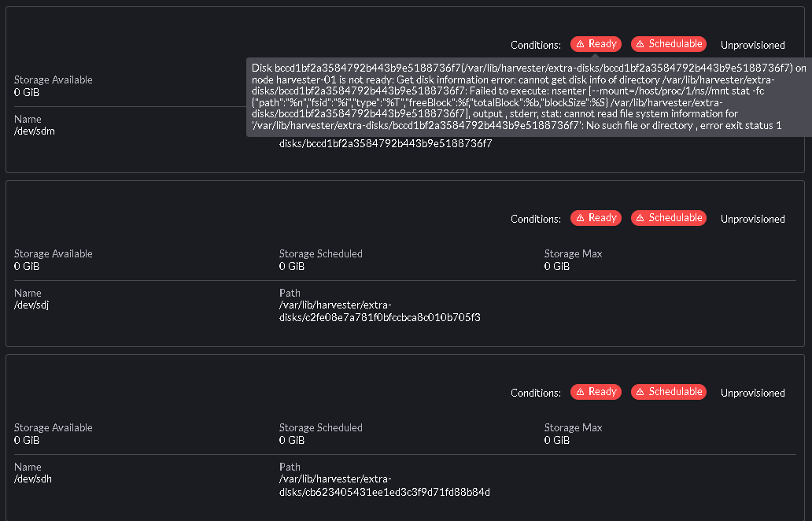Click the Conditions label on the top card
Viewport: 812px width, 521px height.
[535, 45]
